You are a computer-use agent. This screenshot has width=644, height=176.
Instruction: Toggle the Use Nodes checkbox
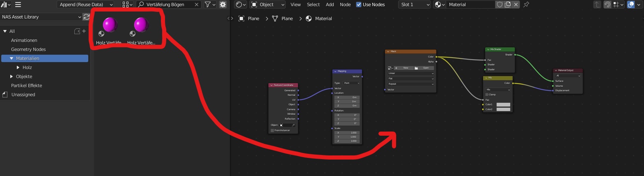pos(359,5)
